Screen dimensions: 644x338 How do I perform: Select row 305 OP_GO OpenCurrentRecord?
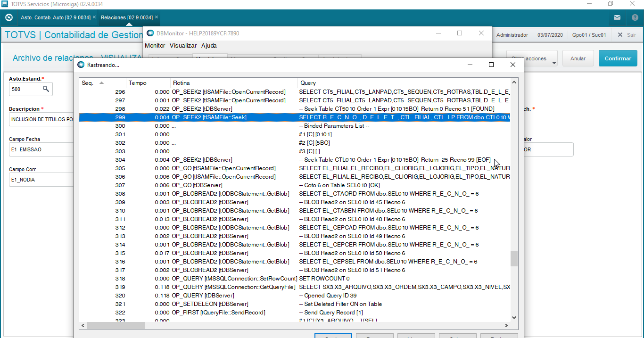tap(295, 168)
